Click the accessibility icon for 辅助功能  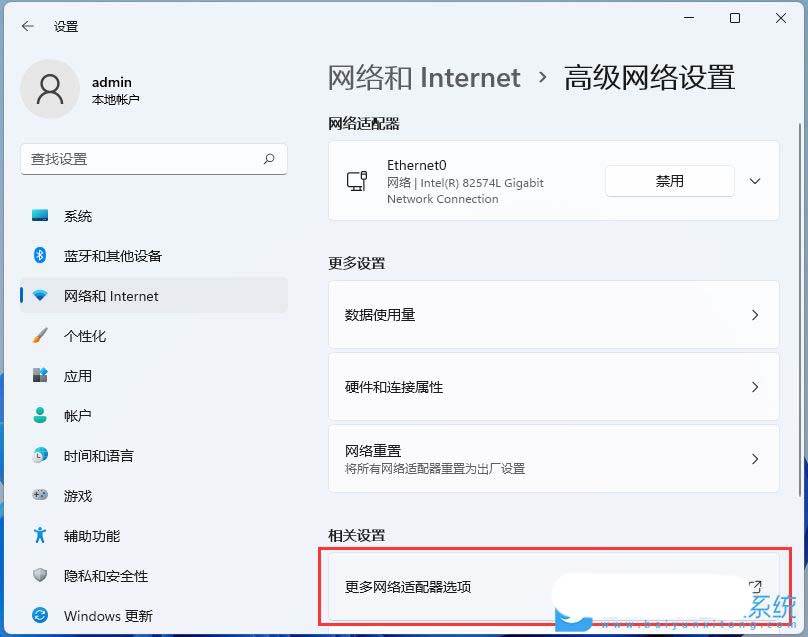tap(40, 536)
